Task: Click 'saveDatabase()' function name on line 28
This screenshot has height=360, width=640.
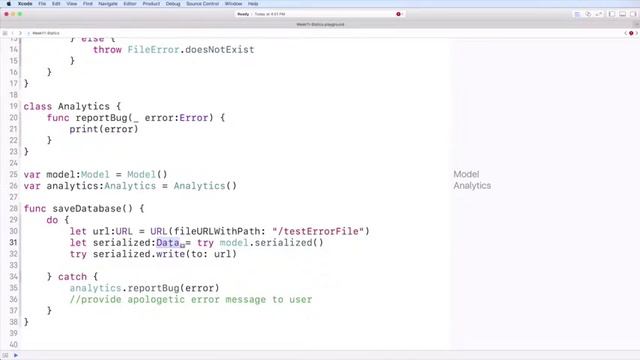Action: click(93, 209)
